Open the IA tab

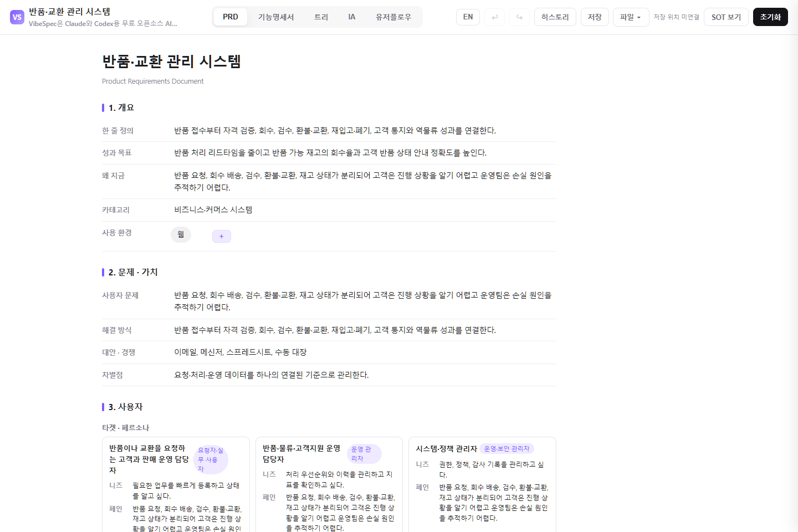click(x=352, y=17)
